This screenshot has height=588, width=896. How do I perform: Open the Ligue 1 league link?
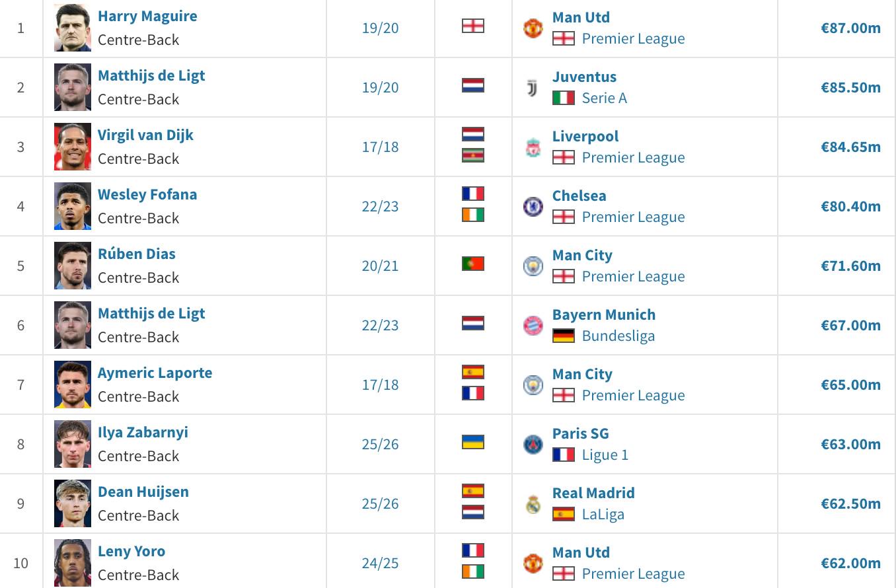pyautogui.click(x=605, y=455)
